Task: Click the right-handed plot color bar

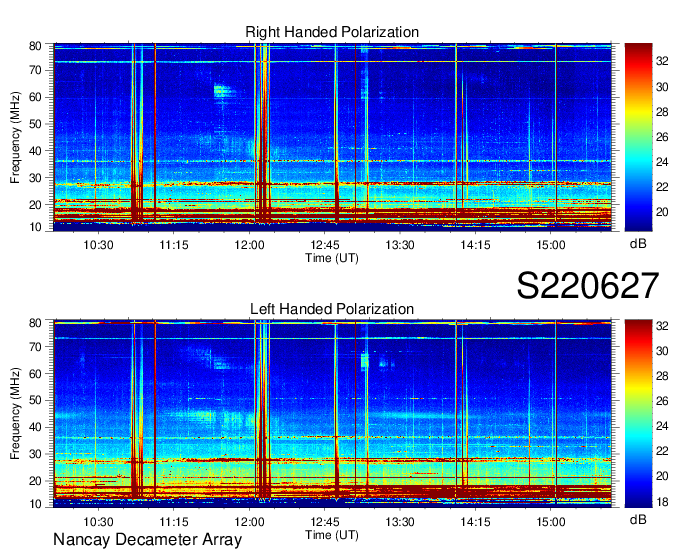Action: [638, 137]
